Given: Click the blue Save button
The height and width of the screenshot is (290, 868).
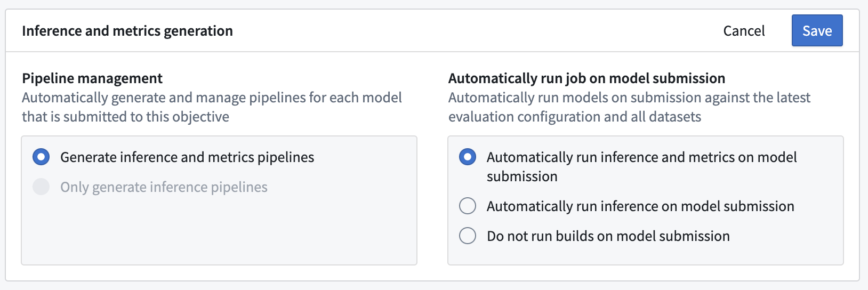Looking at the screenshot, I should 817,31.
